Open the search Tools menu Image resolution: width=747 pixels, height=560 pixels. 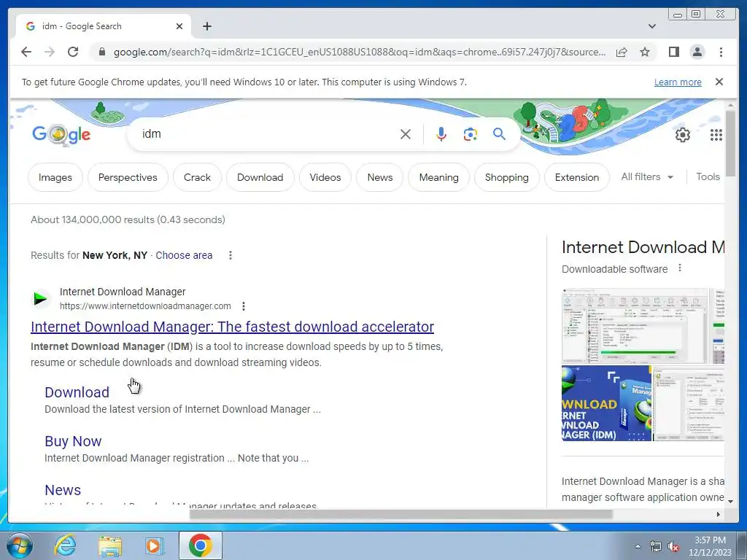[708, 176]
